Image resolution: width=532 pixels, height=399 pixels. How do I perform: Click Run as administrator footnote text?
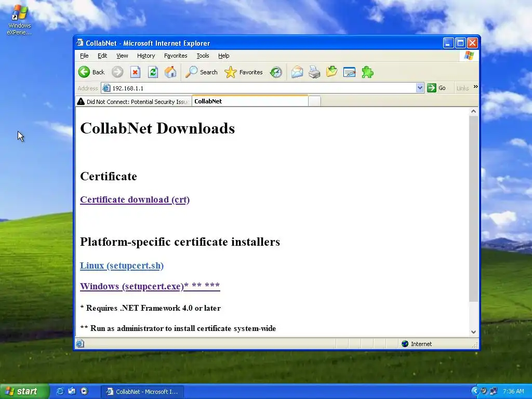pyautogui.click(x=178, y=328)
